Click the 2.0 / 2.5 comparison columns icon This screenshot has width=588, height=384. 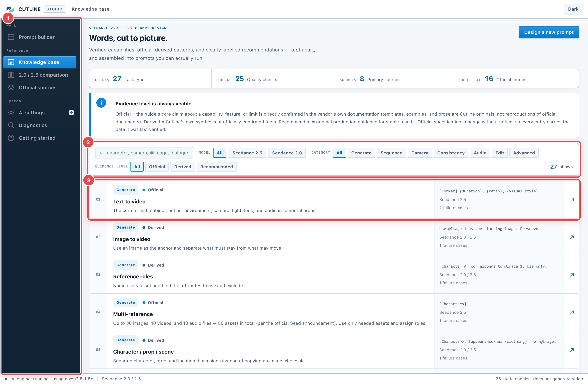tap(11, 75)
